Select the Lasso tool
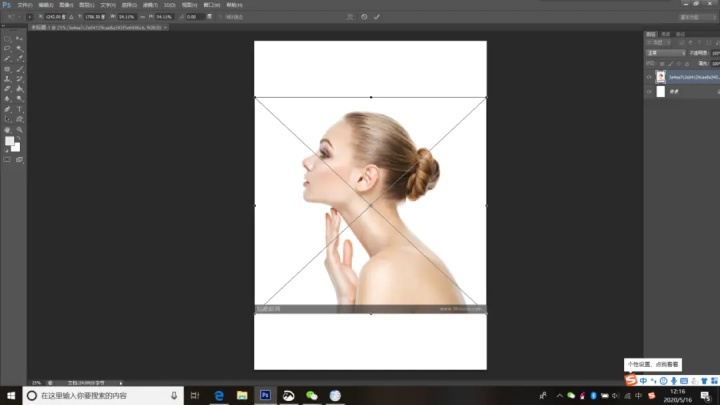 (x=7, y=48)
